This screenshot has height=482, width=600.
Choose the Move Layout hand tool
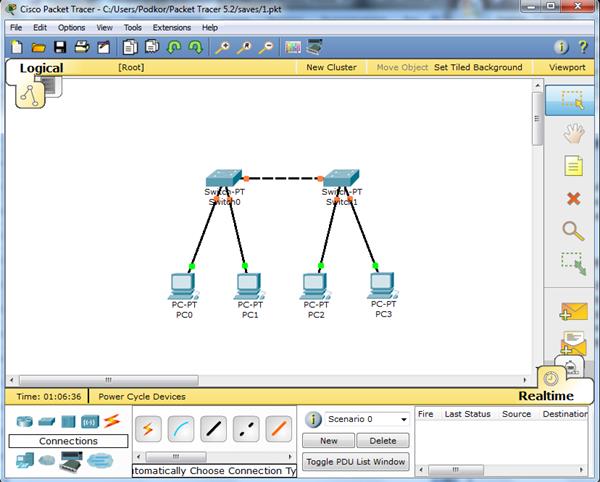tap(574, 133)
